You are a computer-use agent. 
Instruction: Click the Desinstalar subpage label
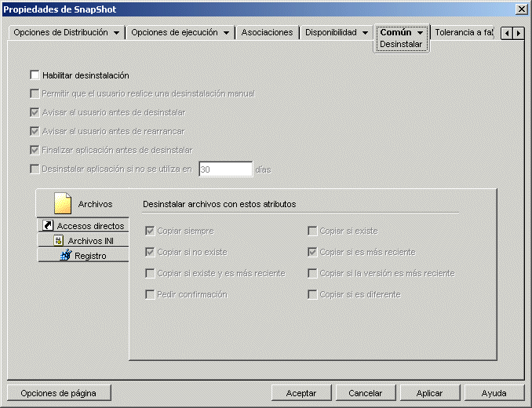[x=401, y=44]
